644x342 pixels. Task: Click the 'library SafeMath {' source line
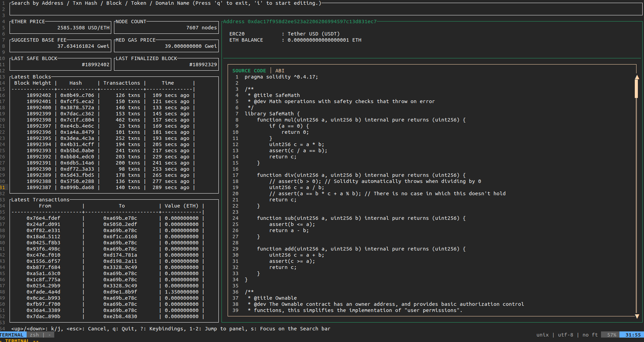coord(272,114)
